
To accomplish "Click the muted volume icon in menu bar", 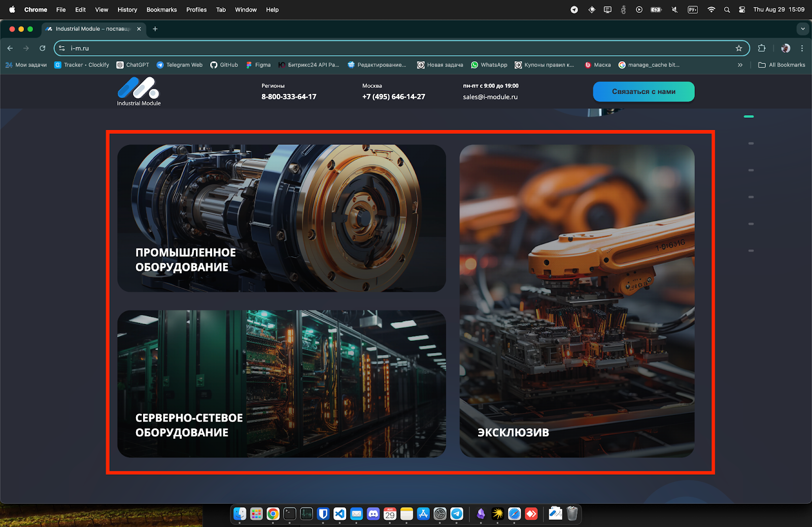I will (x=674, y=10).
